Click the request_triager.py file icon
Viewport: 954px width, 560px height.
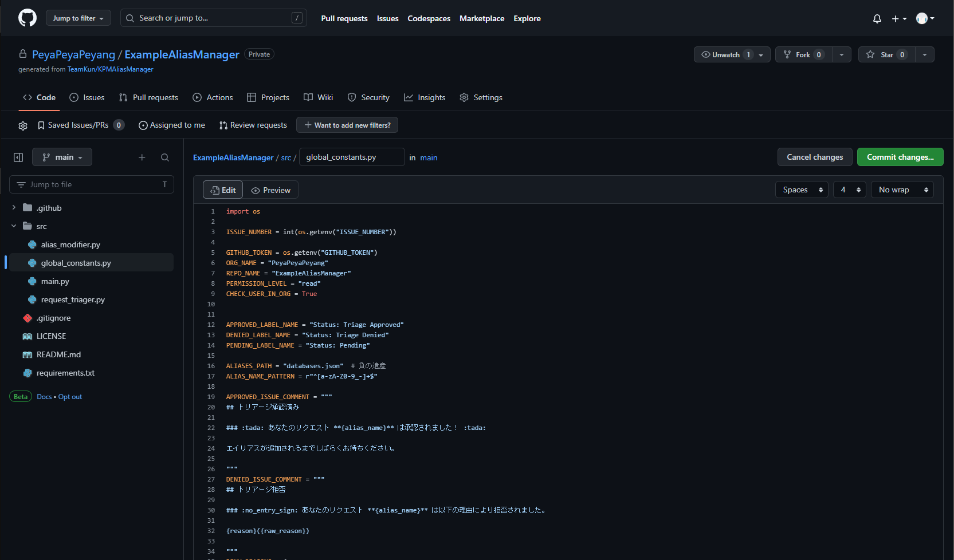click(x=32, y=299)
